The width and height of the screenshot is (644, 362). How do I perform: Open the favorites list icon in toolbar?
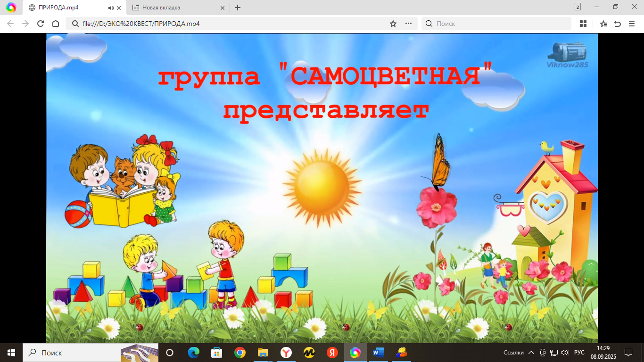(x=603, y=24)
